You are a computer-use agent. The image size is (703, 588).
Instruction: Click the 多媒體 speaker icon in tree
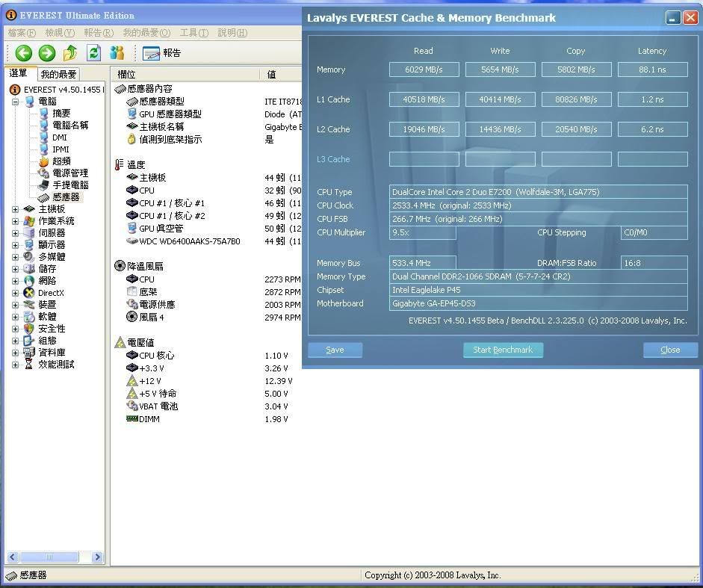click(29, 257)
